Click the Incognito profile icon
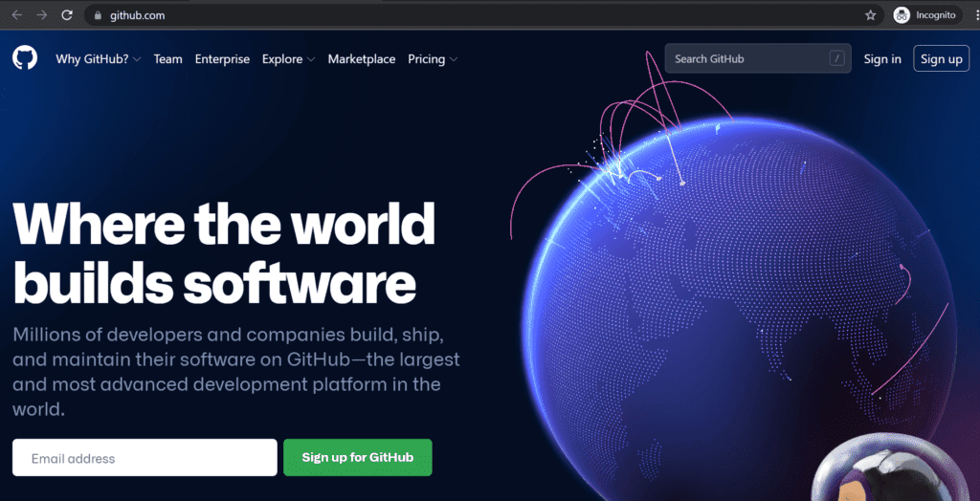The width and height of the screenshot is (980, 501). (901, 15)
